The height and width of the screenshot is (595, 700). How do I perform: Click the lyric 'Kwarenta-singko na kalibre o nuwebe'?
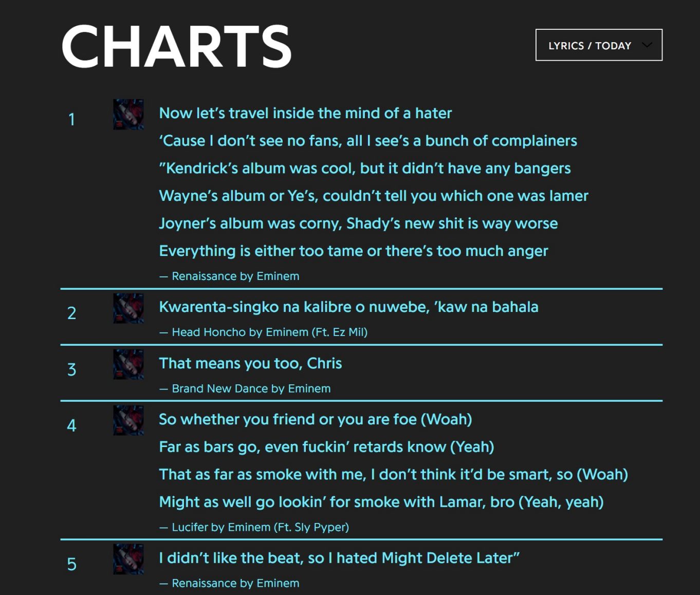point(349,307)
